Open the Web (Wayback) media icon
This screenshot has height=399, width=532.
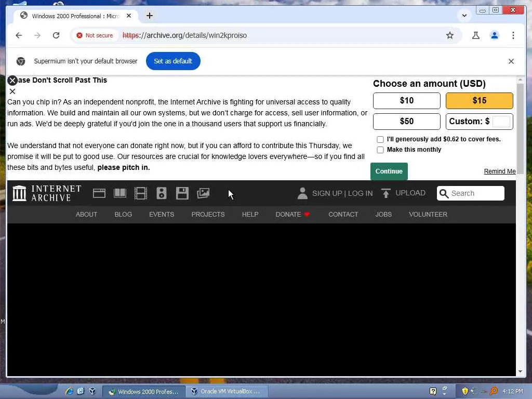(x=99, y=193)
